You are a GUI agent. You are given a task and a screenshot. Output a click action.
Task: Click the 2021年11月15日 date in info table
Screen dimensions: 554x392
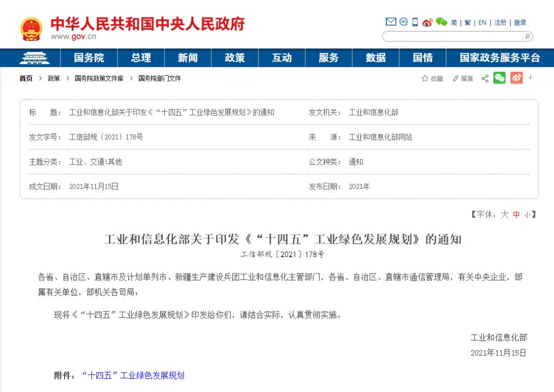[94, 187]
